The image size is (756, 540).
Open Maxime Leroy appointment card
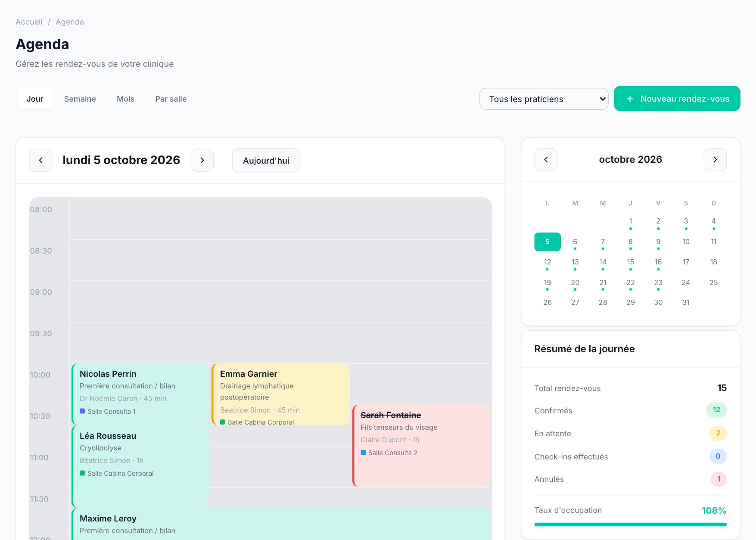tap(281, 524)
